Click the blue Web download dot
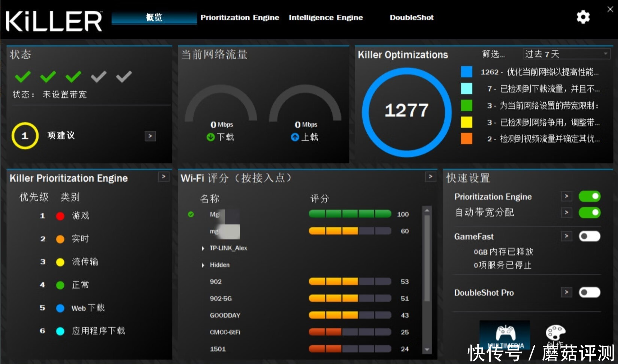Viewport: 618px width, 364px height. 60,308
